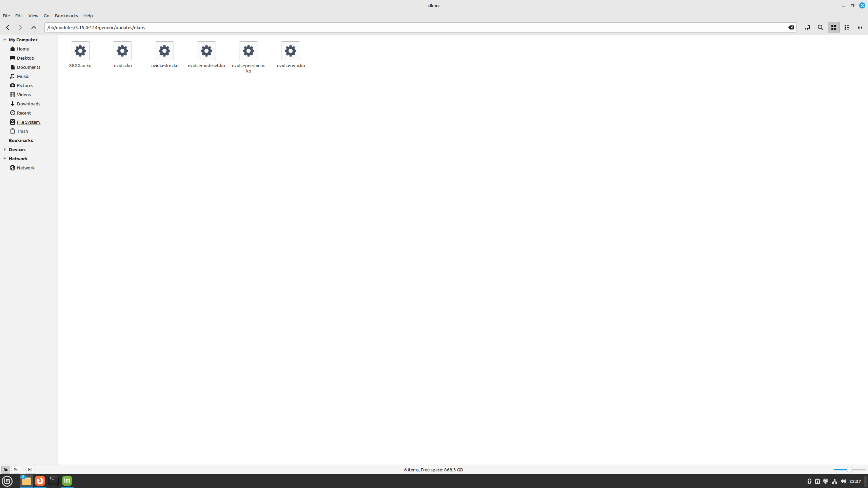Screen dimensions: 868x488
Task: Toggle location entry mode icon
Action: (x=807, y=27)
